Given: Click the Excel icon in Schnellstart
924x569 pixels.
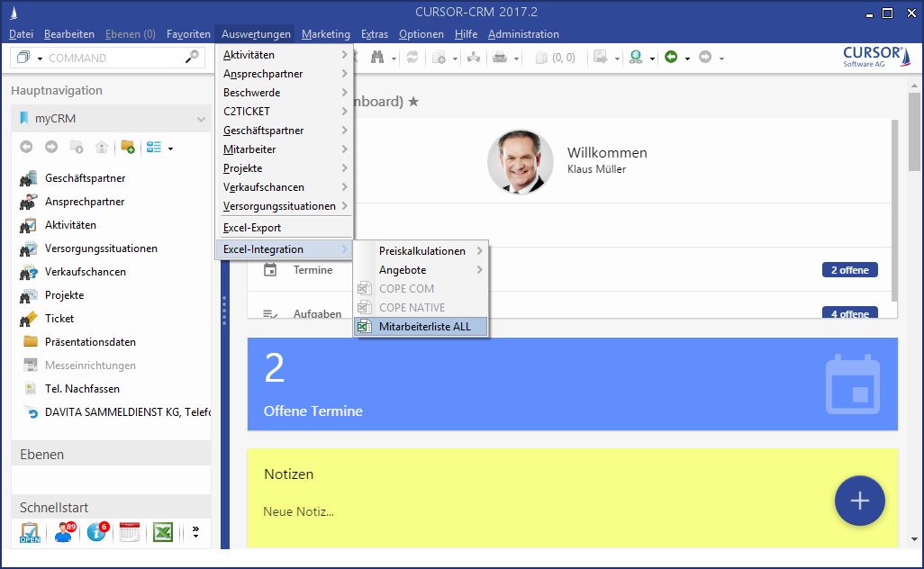Looking at the screenshot, I should tap(162, 532).
